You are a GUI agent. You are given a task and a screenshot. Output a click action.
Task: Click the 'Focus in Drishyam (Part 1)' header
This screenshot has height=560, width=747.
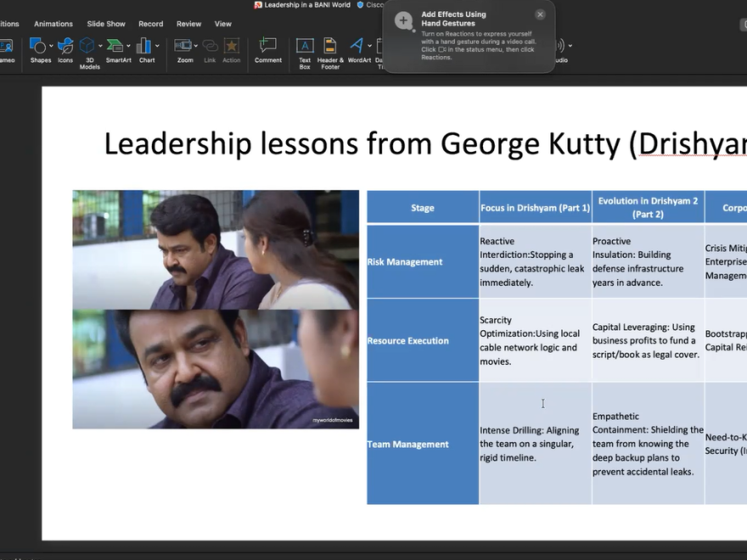535,208
